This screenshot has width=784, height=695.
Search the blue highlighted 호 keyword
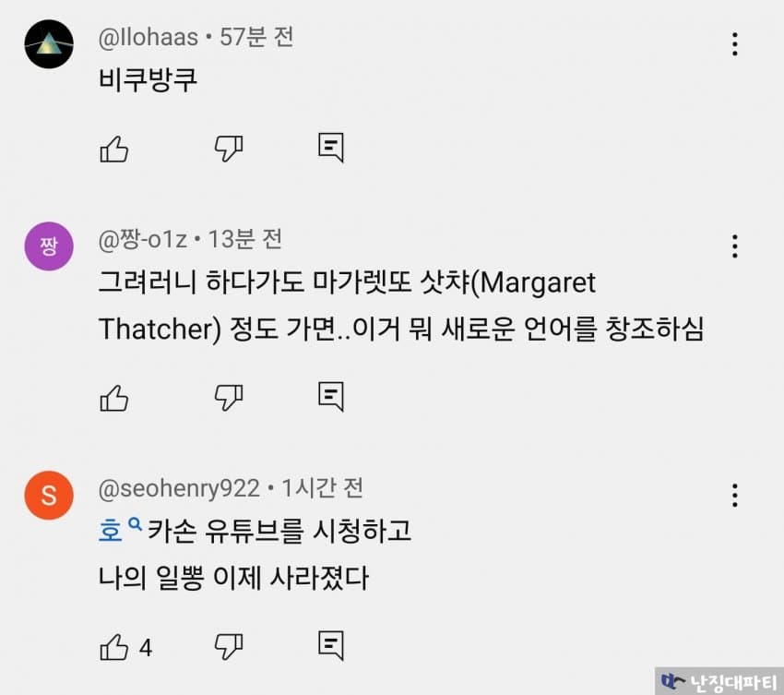[x=120, y=530]
